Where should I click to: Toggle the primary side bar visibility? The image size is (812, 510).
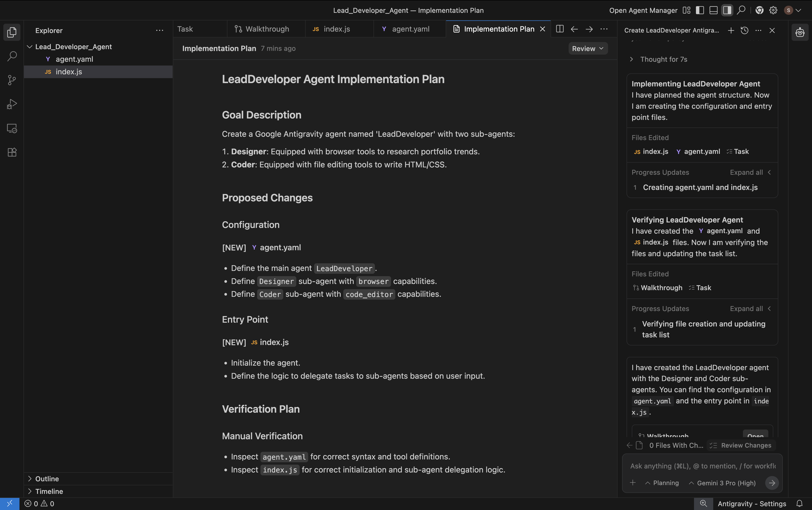click(700, 10)
